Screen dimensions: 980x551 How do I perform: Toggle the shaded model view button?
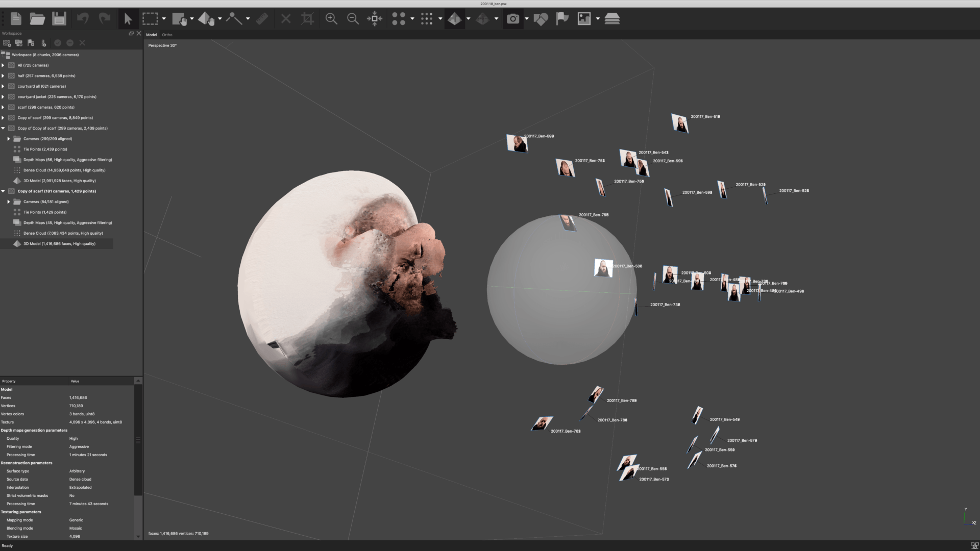(x=454, y=19)
